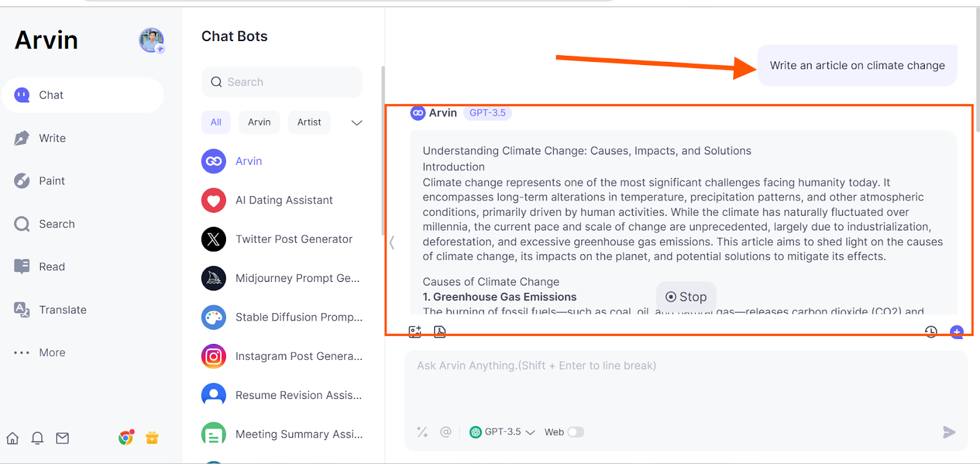Open the Chat section in sidebar

tap(83, 95)
